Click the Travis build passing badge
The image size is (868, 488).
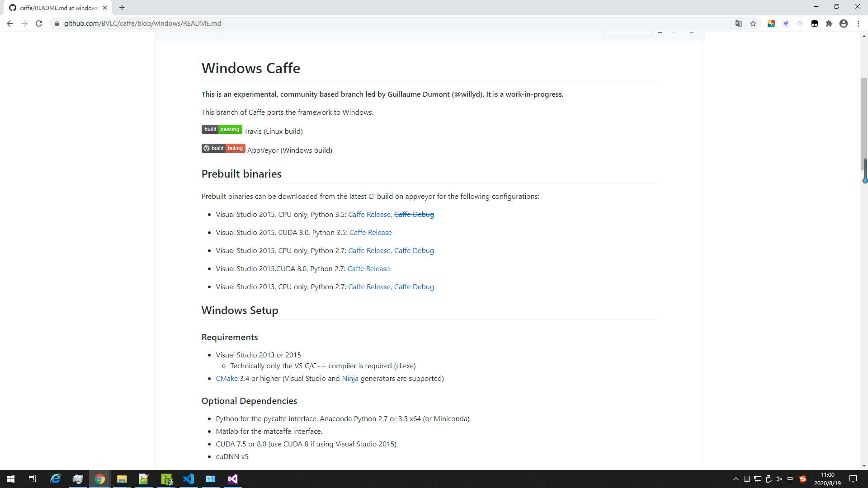[x=222, y=129]
